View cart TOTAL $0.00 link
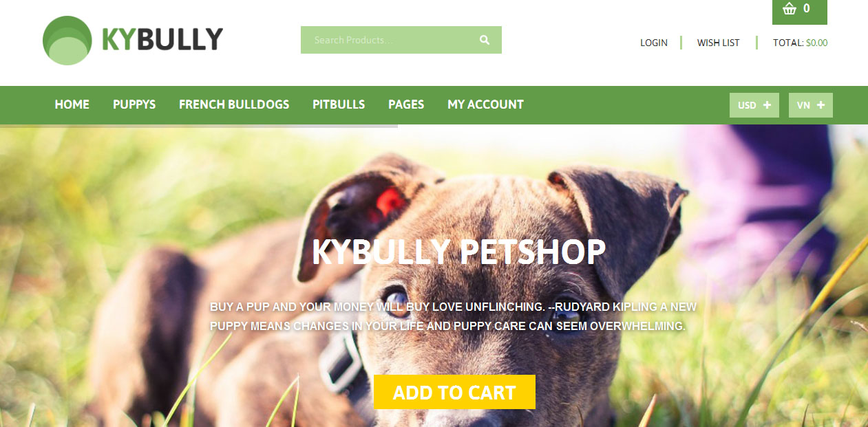This screenshot has width=868, height=427. (x=800, y=43)
